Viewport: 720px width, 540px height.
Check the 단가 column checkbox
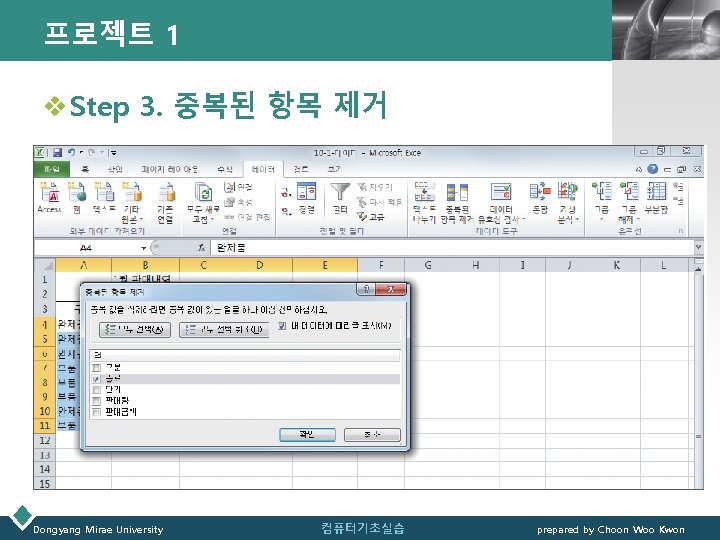(x=96, y=390)
